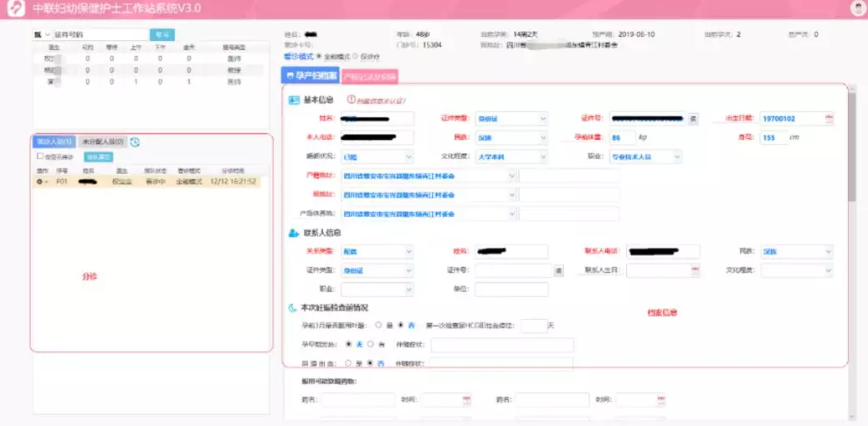This screenshot has height=426, width=868.
Task: Click the 证件号码 search input
Action: tap(100, 35)
